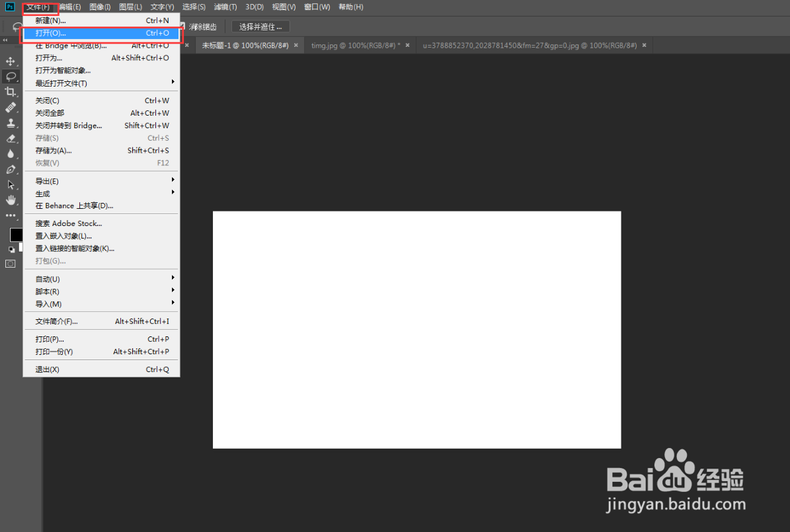Expand 最近打开文件(T) submenu

101,83
